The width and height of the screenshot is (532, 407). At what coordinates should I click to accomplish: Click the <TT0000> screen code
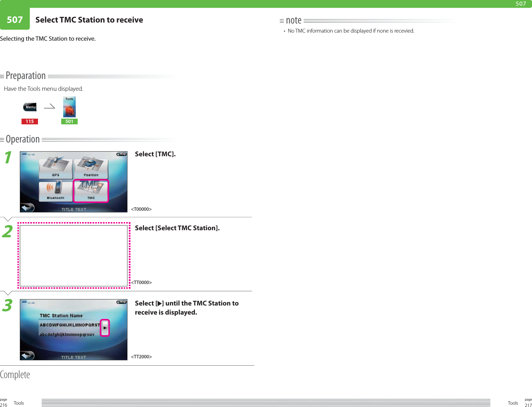(141, 282)
